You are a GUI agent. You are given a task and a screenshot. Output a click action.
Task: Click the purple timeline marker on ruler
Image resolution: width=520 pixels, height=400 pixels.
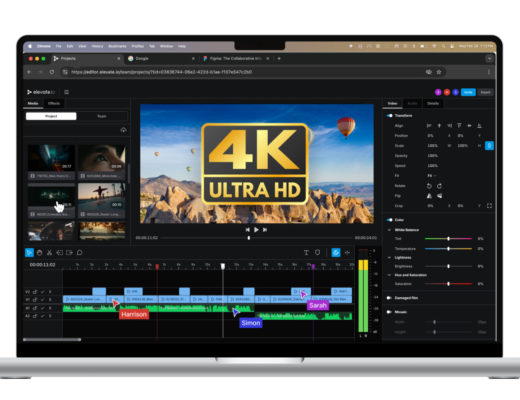313,266
